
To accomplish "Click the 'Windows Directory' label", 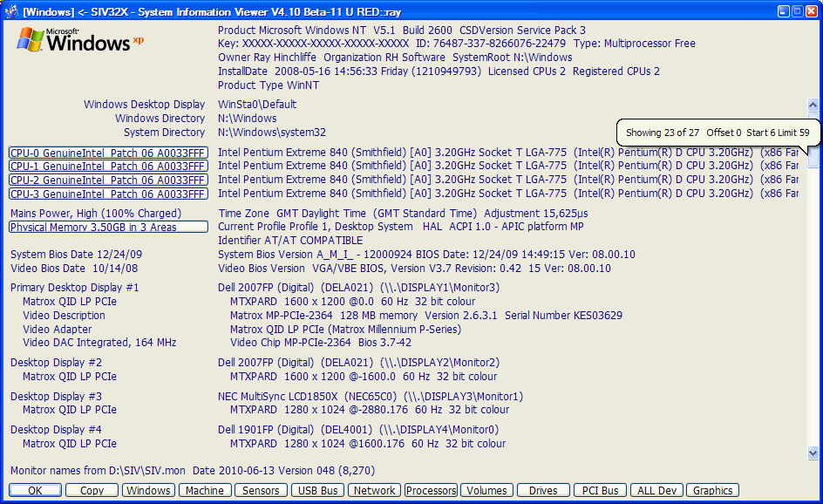I will (160, 118).
